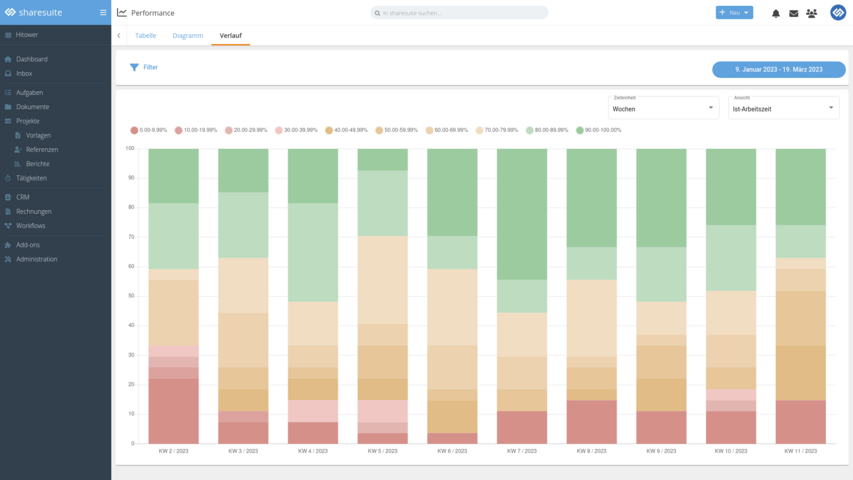The width and height of the screenshot is (853, 480).
Task: Collapse sidebar with hamburger menu icon
Action: coord(102,13)
